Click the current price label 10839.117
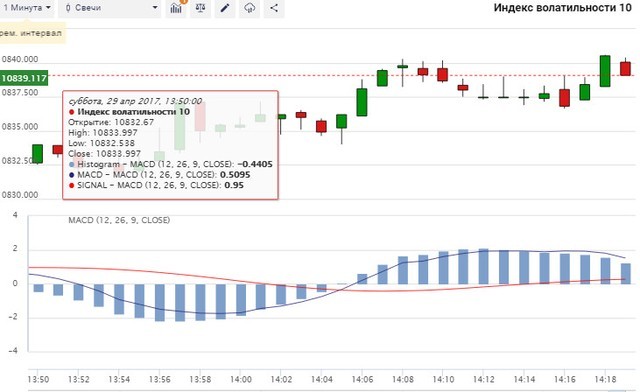This screenshot has width=640, height=392. click(24, 78)
